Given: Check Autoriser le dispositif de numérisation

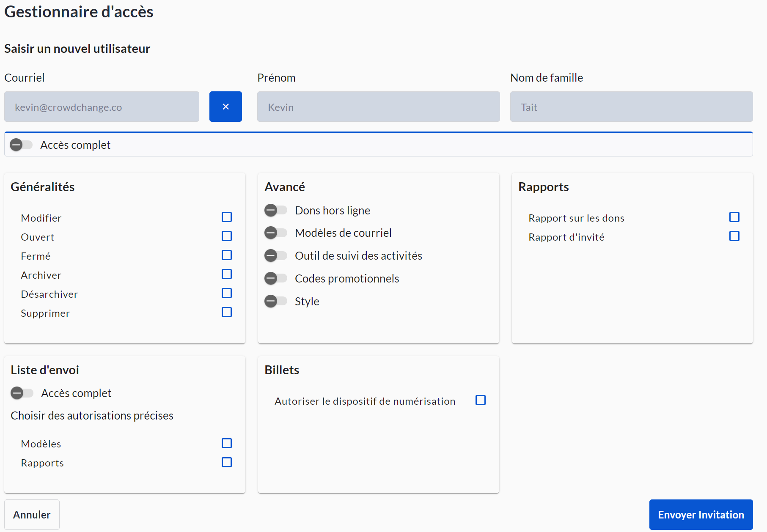Looking at the screenshot, I should (481, 400).
